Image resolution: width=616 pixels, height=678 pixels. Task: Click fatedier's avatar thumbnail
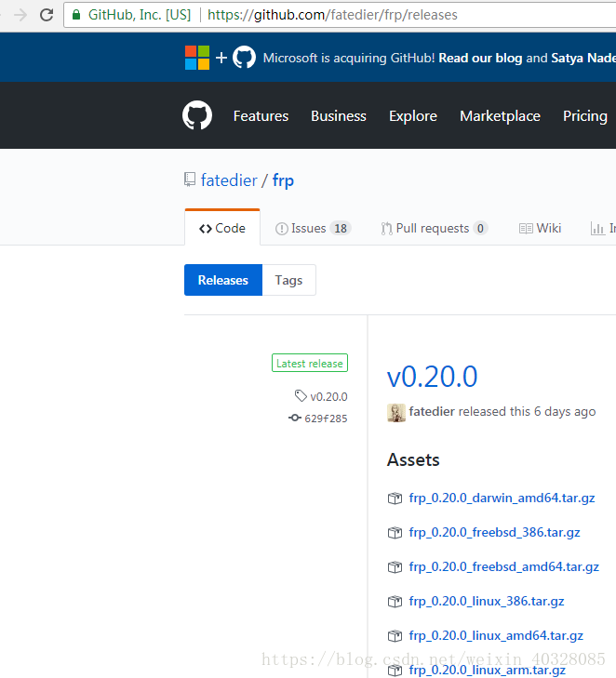tap(395, 413)
